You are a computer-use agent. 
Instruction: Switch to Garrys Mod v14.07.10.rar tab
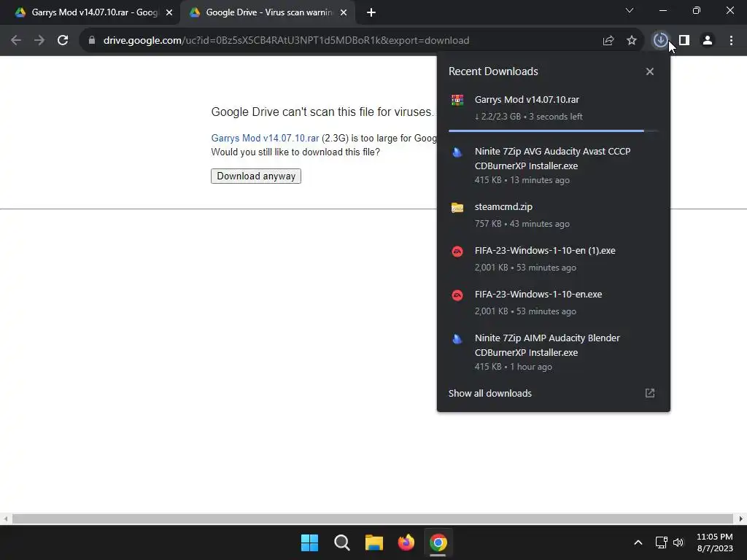[94, 12]
